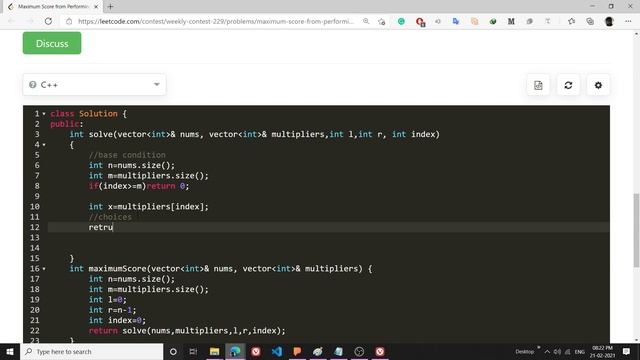
Task: Add page to favorites star icon
Action: pyautogui.click(x=382, y=21)
